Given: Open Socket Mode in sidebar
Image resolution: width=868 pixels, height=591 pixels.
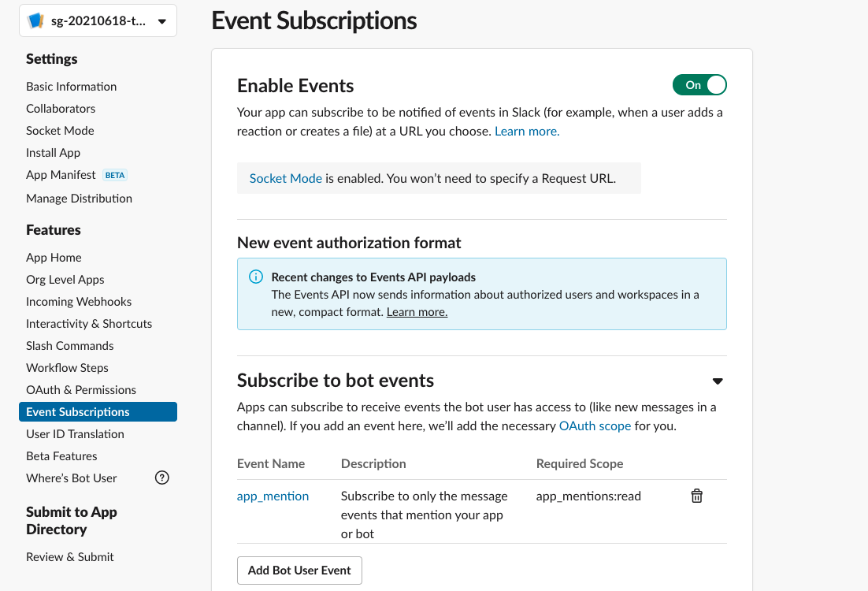Looking at the screenshot, I should click(61, 131).
